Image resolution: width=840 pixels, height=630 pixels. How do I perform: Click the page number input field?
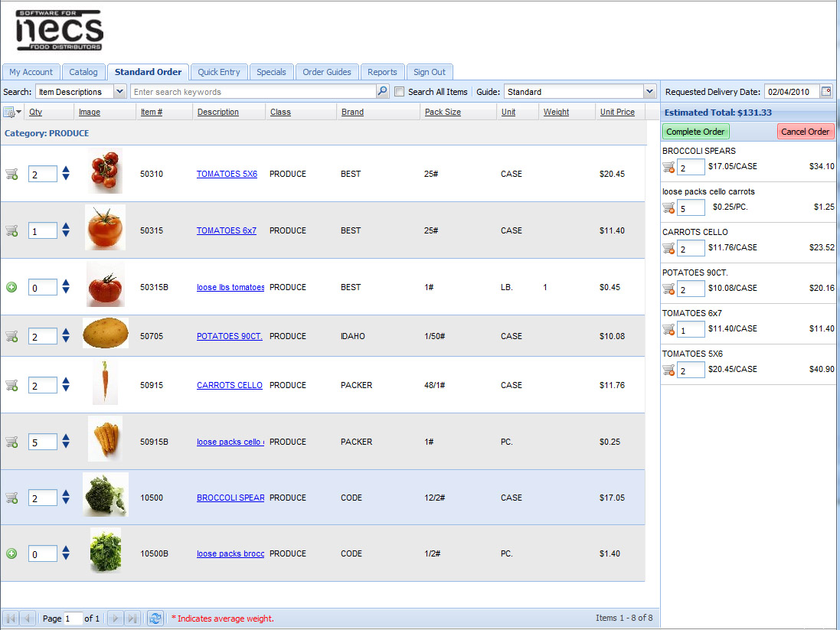[73, 619]
